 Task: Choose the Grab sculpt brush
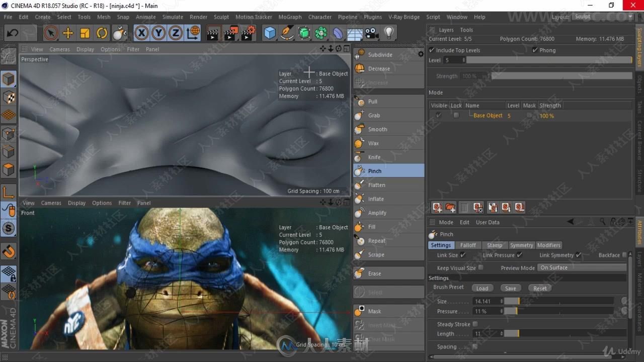(x=389, y=115)
